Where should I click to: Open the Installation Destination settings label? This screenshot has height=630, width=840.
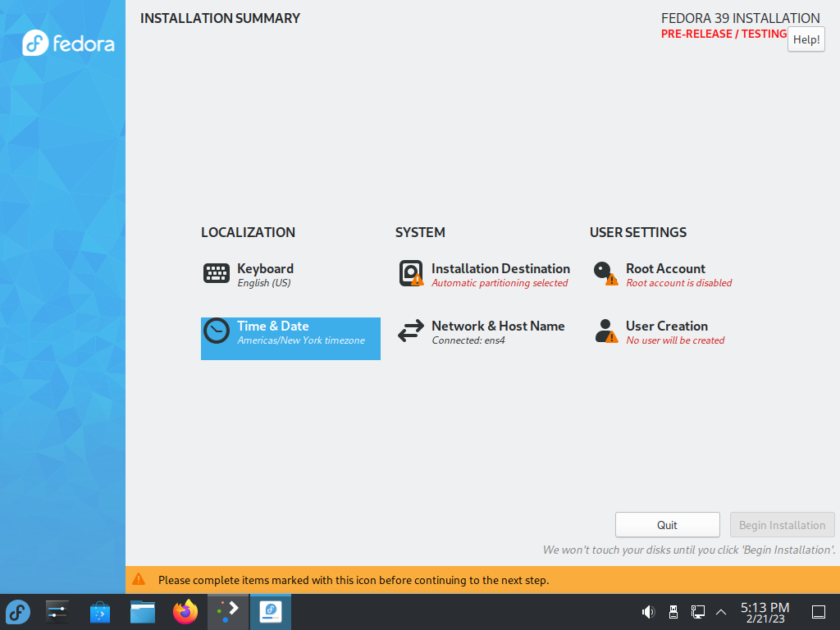501,268
